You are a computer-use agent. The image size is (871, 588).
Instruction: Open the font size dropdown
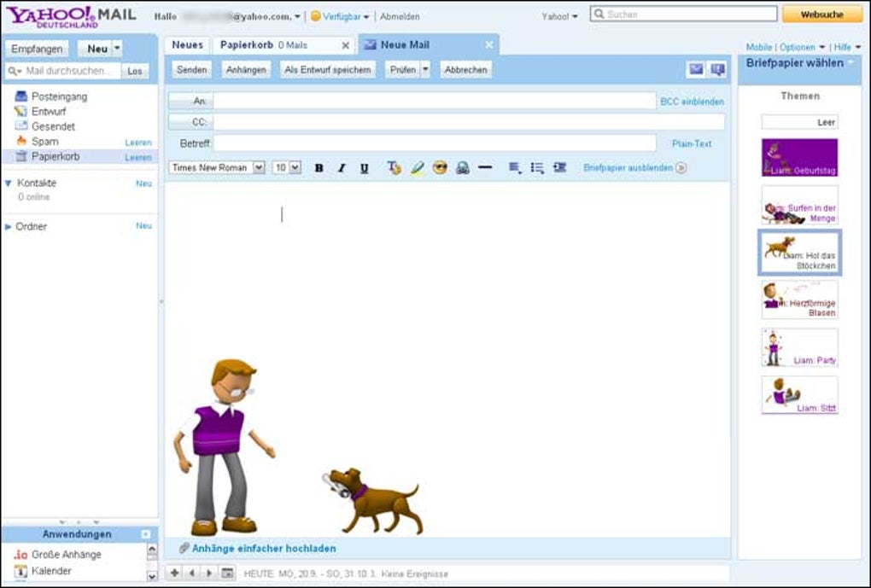pyautogui.click(x=288, y=168)
